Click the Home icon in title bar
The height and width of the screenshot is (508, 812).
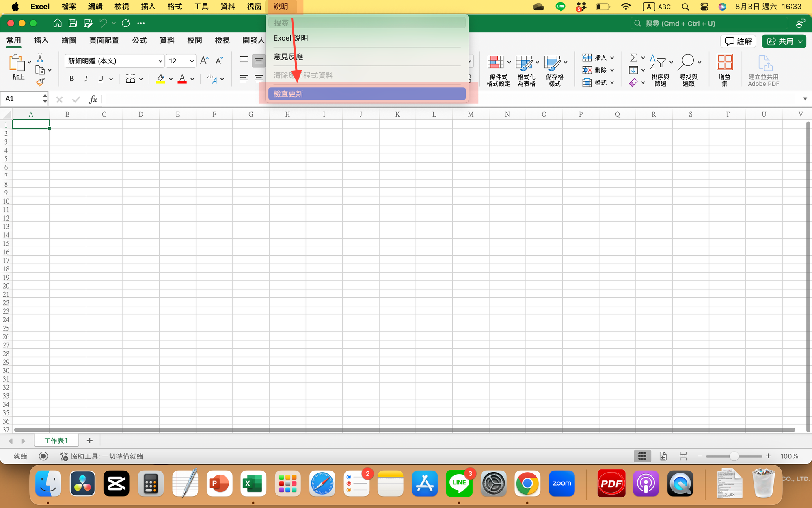57,23
